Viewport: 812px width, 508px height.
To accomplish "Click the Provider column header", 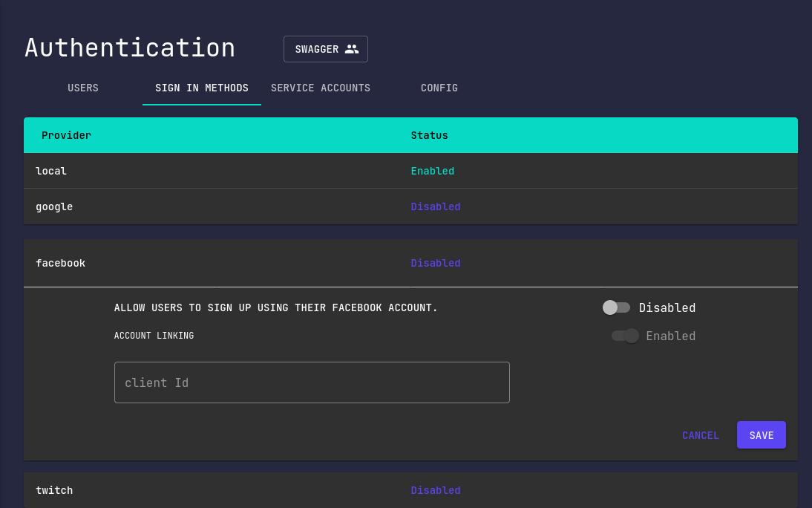I will (66, 135).
